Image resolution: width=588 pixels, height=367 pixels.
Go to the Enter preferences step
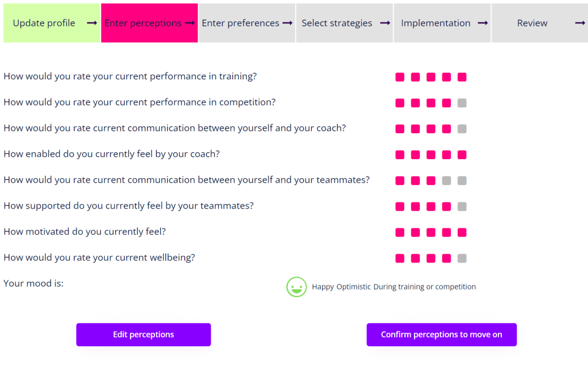pyautogui.click(x=241, y=23)
